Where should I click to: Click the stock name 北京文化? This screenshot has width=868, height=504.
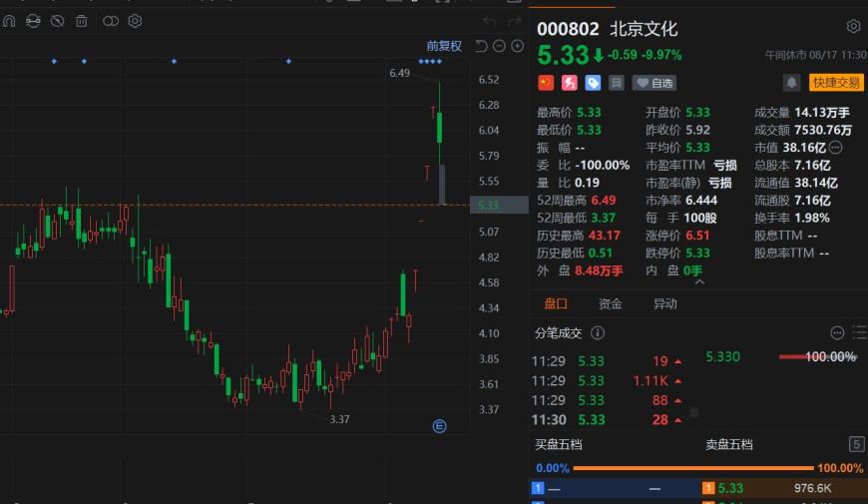644,29
